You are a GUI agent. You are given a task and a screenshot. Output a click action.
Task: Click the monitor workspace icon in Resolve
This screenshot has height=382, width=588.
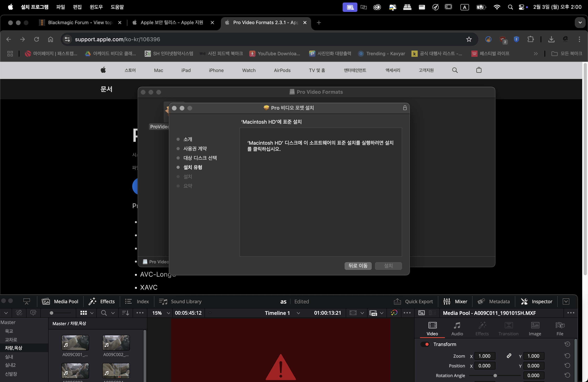pos(26,301)
